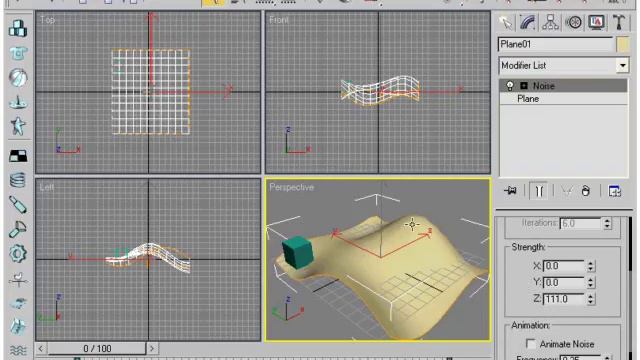The width and height of the screenshot is (640, 360).
Task: Click the Rigid Body Collection cubes icon
Action: pos(18,29)
